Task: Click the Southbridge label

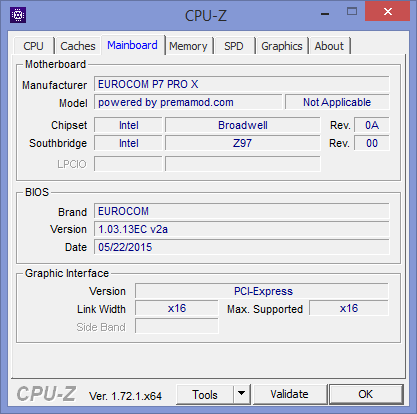Action: 58,143
